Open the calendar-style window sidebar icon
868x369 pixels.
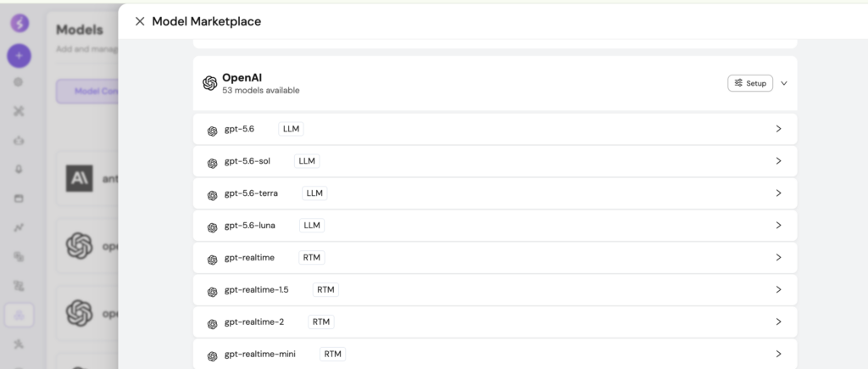point(19,198)
